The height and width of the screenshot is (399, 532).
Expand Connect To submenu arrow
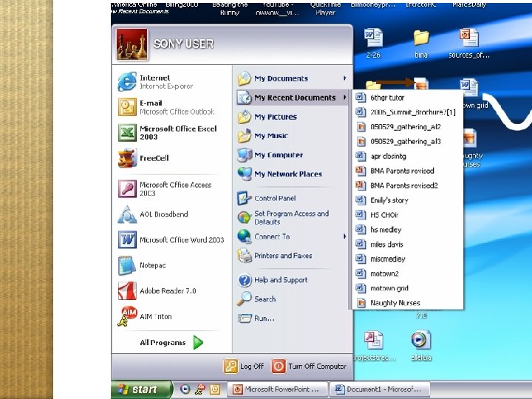pos(345,236)
